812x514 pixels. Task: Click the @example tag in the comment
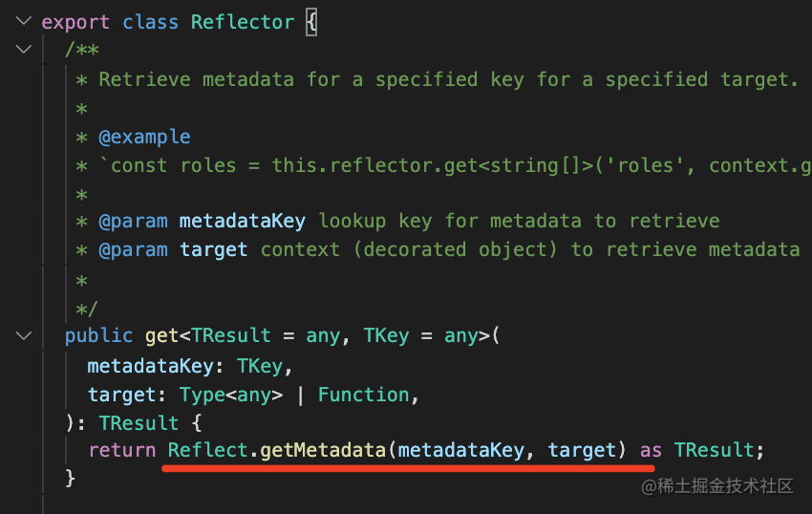point(144,136)
